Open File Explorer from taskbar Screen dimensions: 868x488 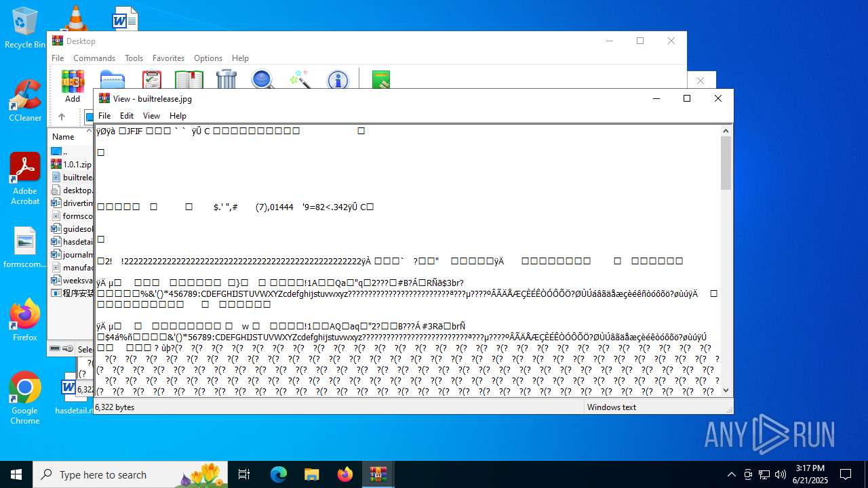(x=312, y=474)
